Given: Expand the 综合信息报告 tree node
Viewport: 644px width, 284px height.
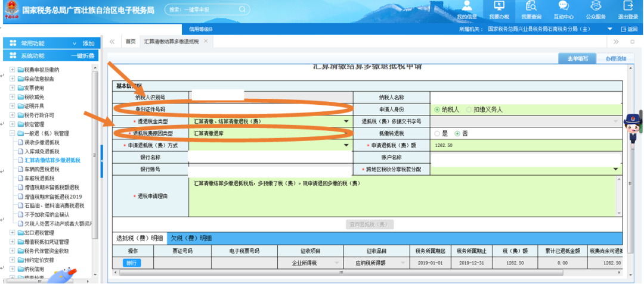Looking at the screenshot, I should pyautogui.click(x=12, y=79).
